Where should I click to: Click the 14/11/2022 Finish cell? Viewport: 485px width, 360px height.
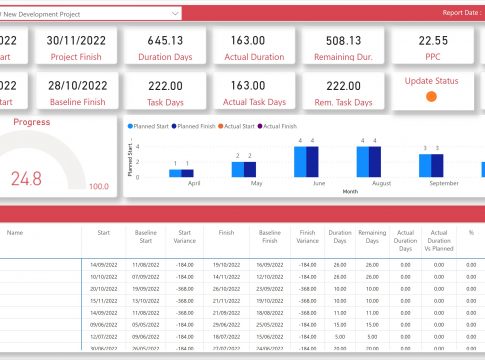pyautogui.click(x=226, y=277)
